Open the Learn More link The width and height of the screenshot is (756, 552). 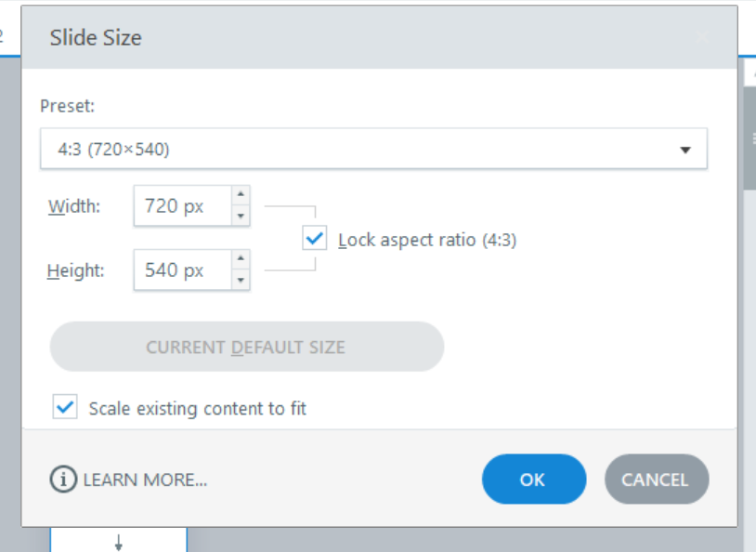point(145,480)
